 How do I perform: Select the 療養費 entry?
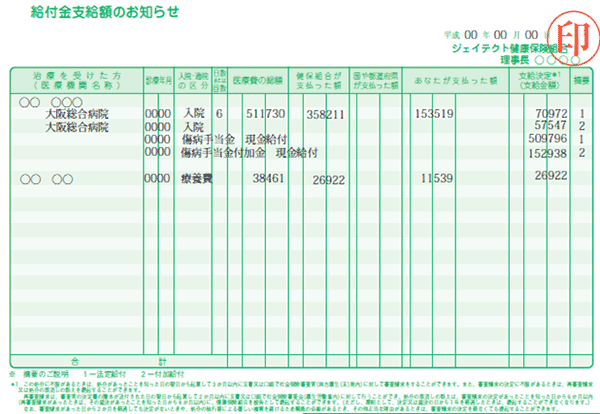197,179
